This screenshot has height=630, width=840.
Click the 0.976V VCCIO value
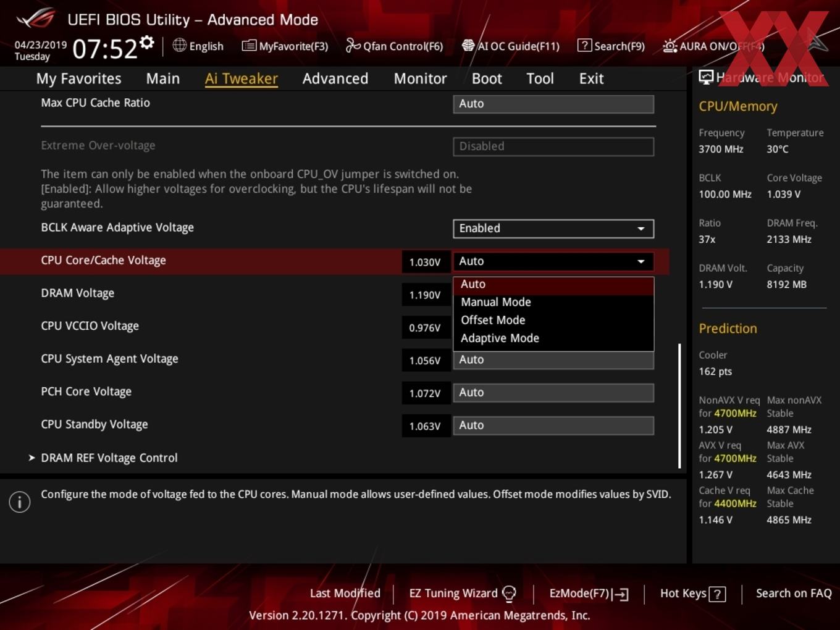pyautogui.click(x=425, y=328)
